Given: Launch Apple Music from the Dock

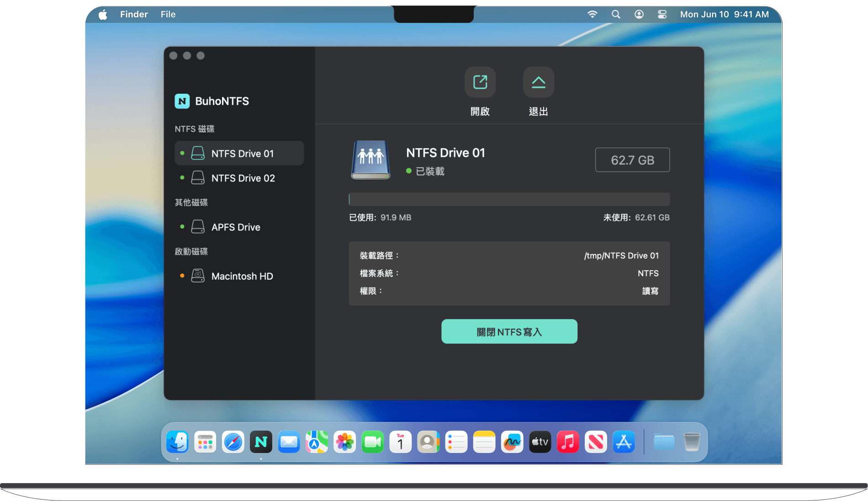Looking at the screenshot, I should 568,442.
